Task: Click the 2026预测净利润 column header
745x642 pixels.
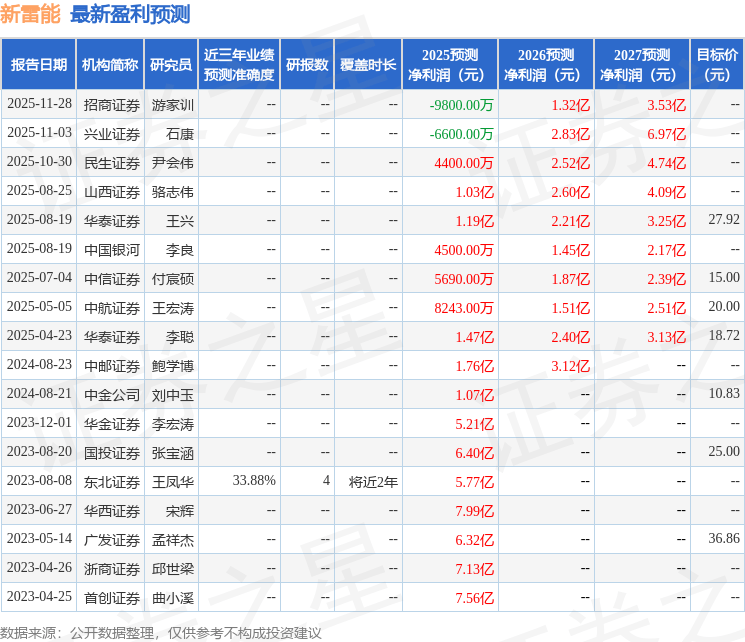Action: click(x=546, y=65)
